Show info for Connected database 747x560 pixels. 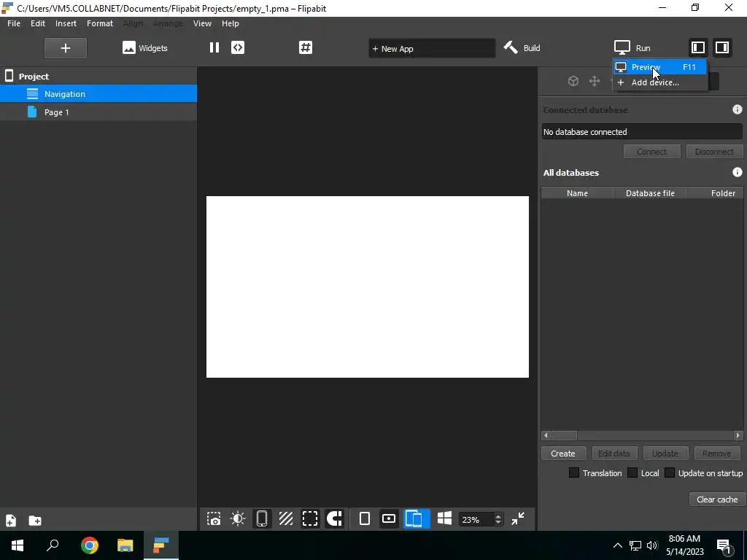tap(737, 109)
